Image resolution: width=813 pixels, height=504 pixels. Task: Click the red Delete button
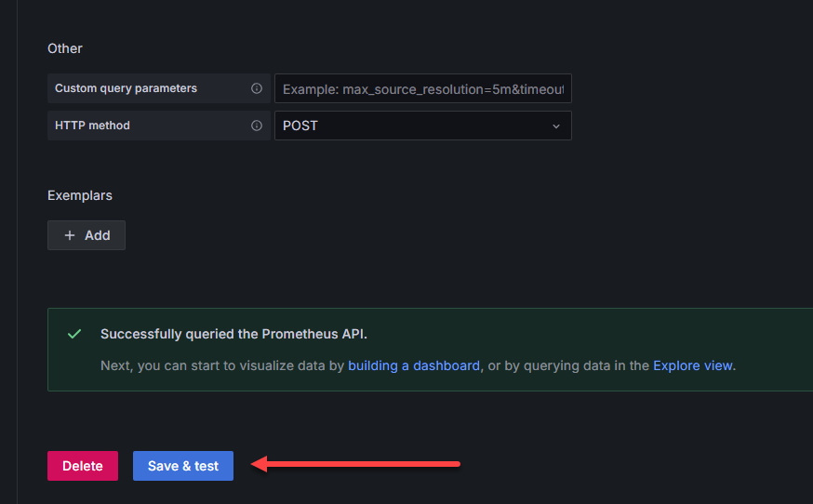pos(83,466)
